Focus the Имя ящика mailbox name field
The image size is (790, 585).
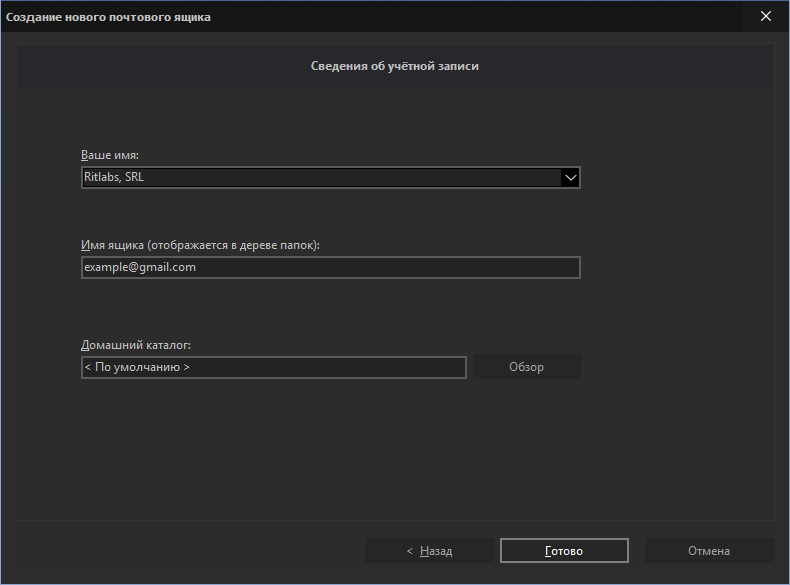point(331,267)
